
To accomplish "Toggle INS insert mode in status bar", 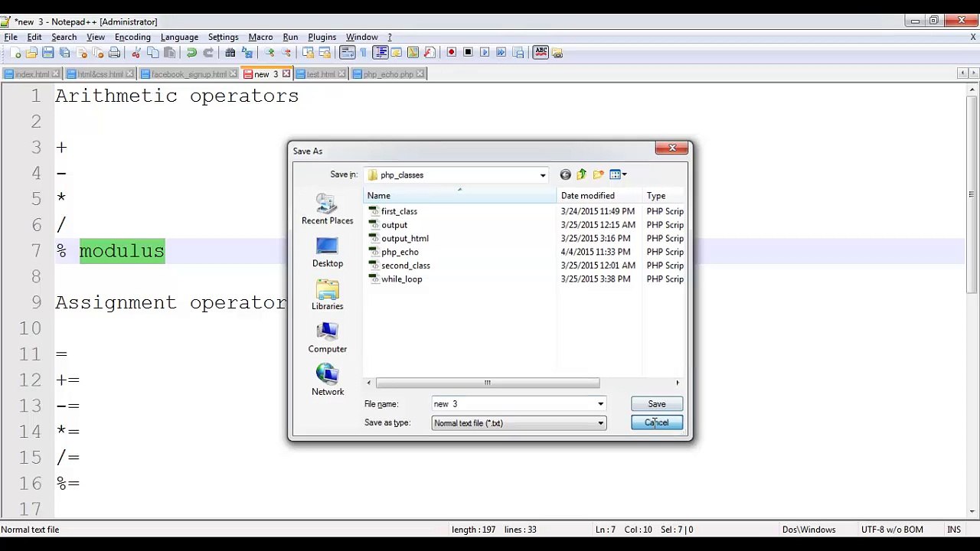I will (954, 530).
